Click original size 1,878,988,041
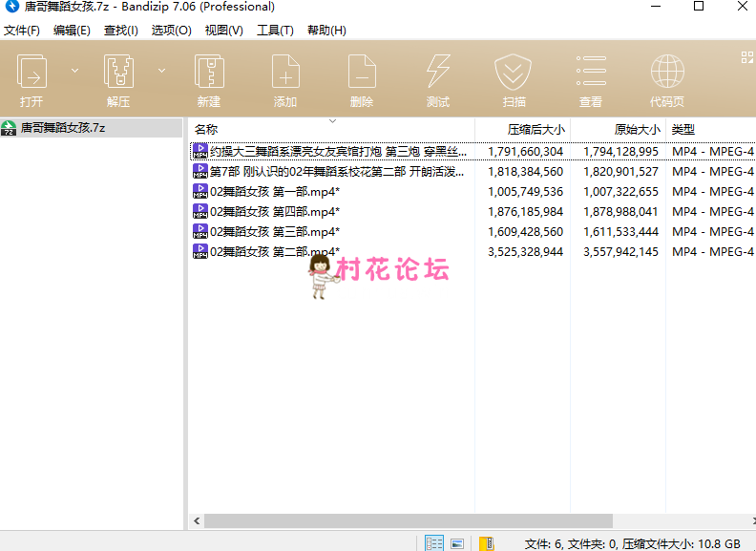756x551 pixels. pyautogui.click(x=621, y=212)
